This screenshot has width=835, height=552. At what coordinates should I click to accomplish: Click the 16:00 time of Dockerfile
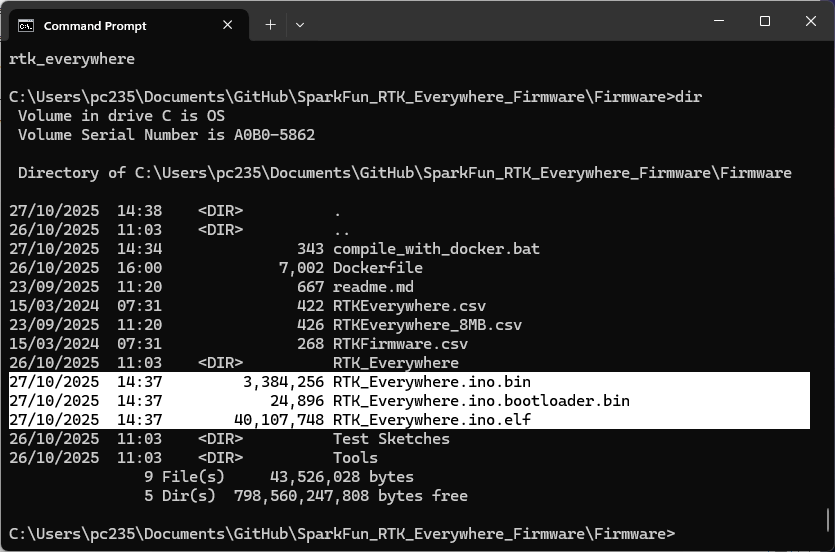click(139, 268)
